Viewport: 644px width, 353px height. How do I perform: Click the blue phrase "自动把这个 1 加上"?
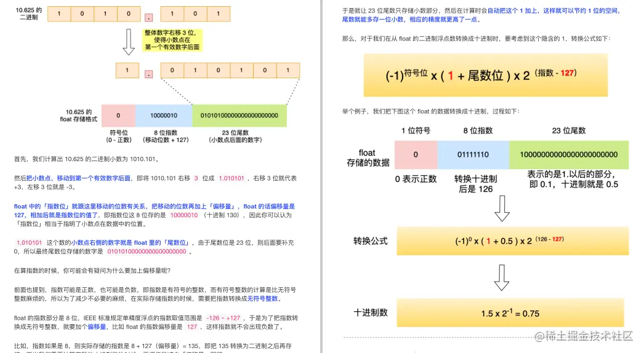(x=513, y=10)
